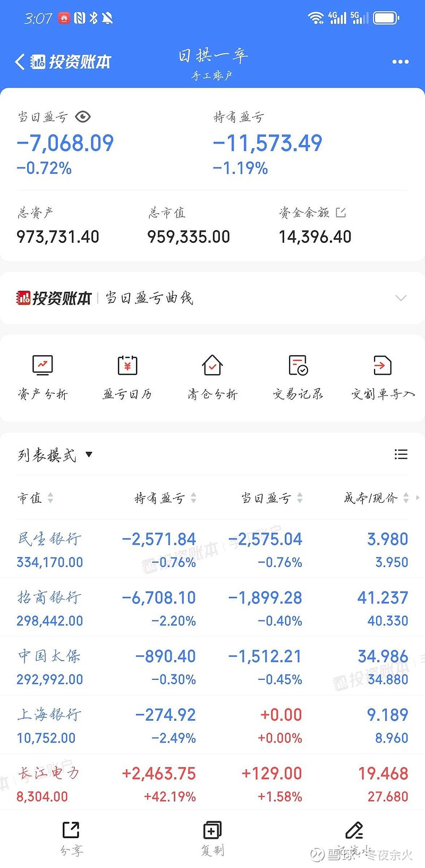Image resolution: width=425 pixels, height=868 pixels.
Task: Sort by 市值 column
Action: [35, 498]
